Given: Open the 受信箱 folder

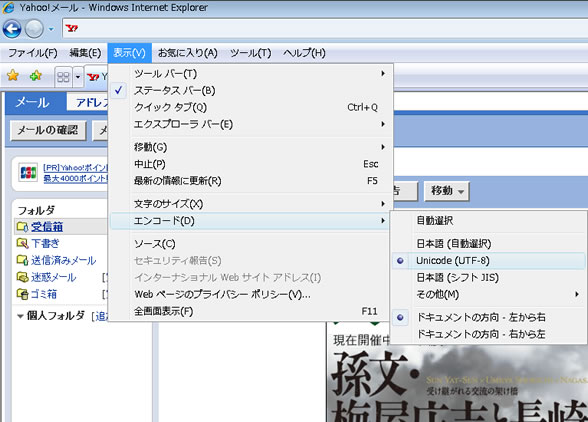Looking at the screenshot, I should [x=47, y=227].
